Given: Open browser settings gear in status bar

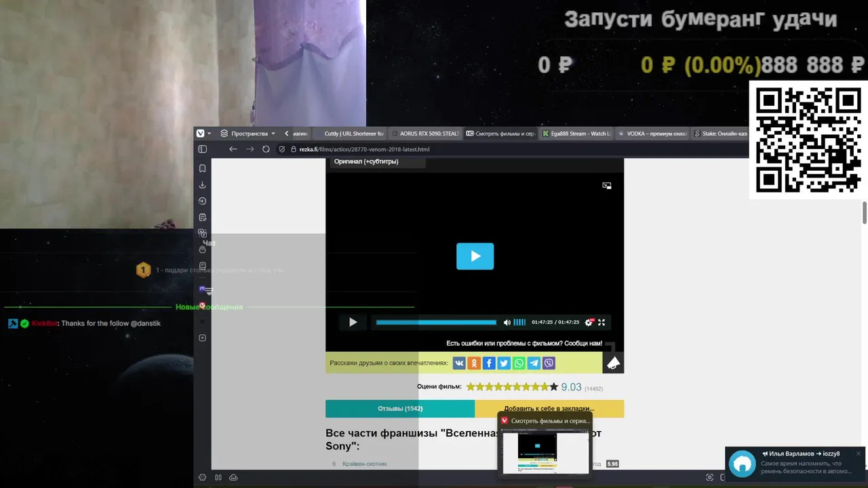Looking at the screenshot, I should tap(202, 477).
